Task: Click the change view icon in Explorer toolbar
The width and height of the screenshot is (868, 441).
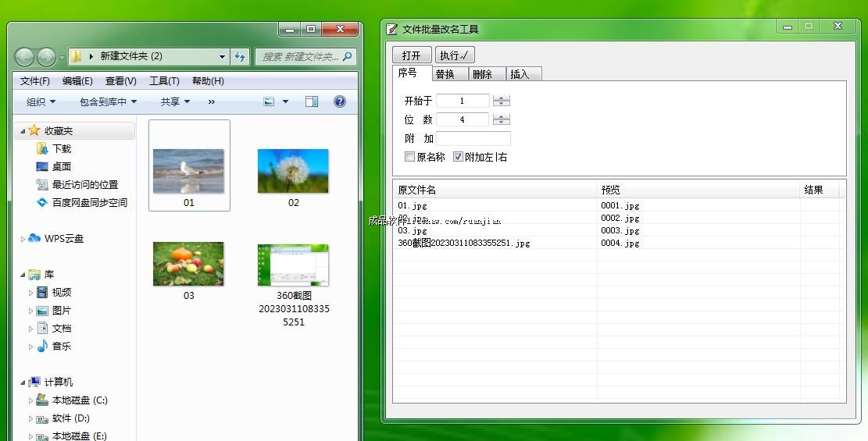Action: [x=269, y=101]
